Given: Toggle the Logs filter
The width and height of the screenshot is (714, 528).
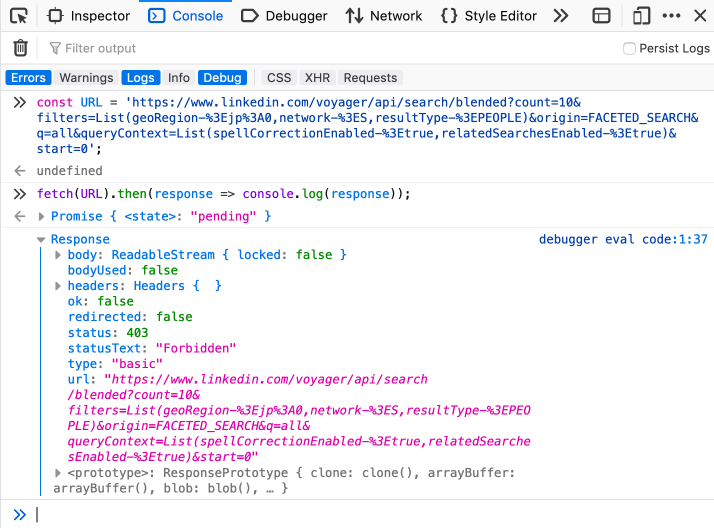Looking at the screenshot, I should pos(141,78).
